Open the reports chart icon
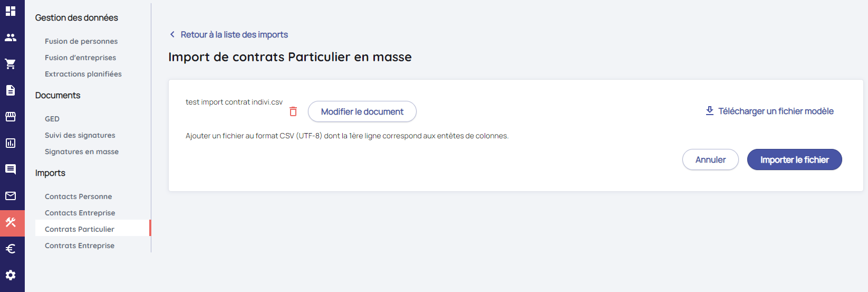The image size is (868, 292). (11, 143)
